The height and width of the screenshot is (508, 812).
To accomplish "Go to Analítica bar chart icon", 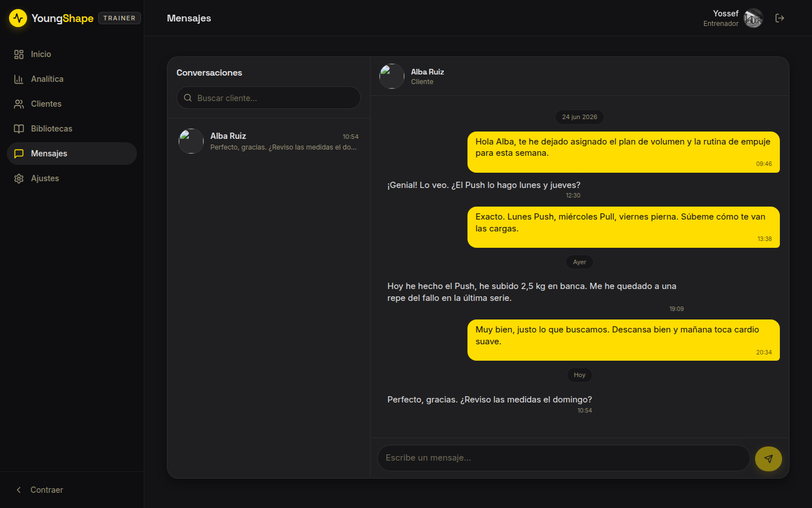I will click(x=19, y=79).
